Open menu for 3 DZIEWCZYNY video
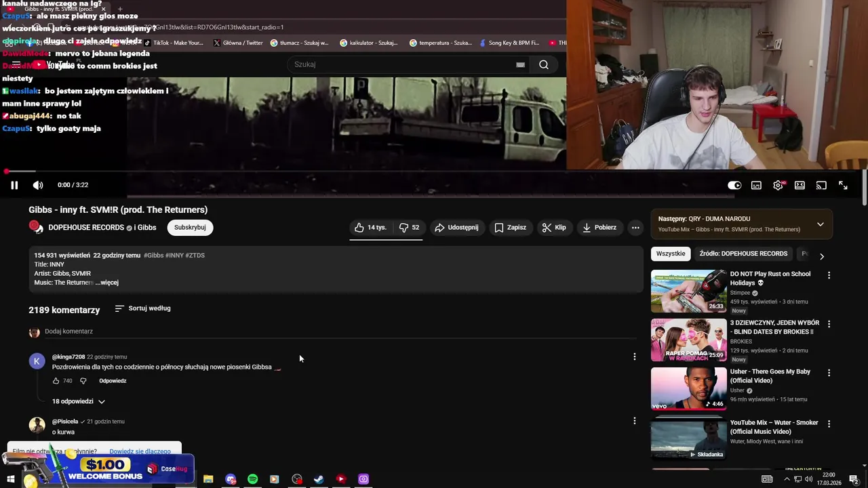868x488 pixels. (829, 324)
